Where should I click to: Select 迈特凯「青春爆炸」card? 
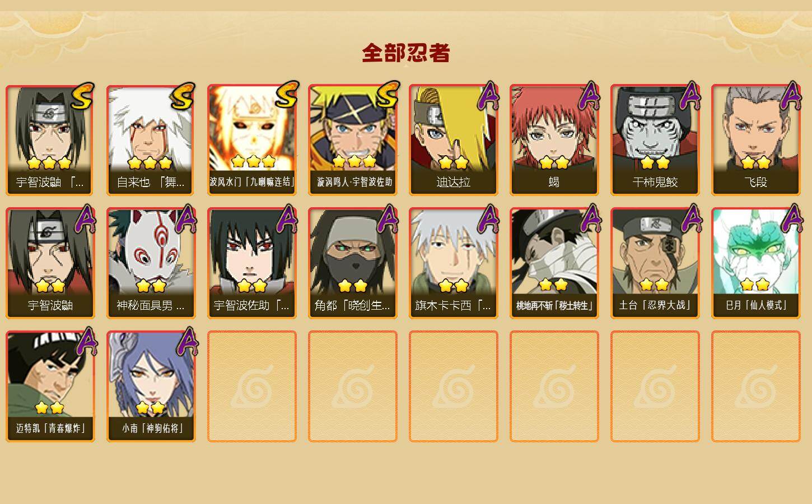[50, 386]
